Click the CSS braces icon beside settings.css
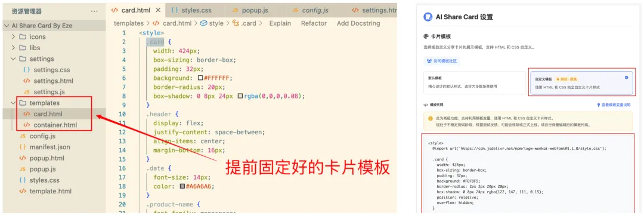 coord(27,70)
